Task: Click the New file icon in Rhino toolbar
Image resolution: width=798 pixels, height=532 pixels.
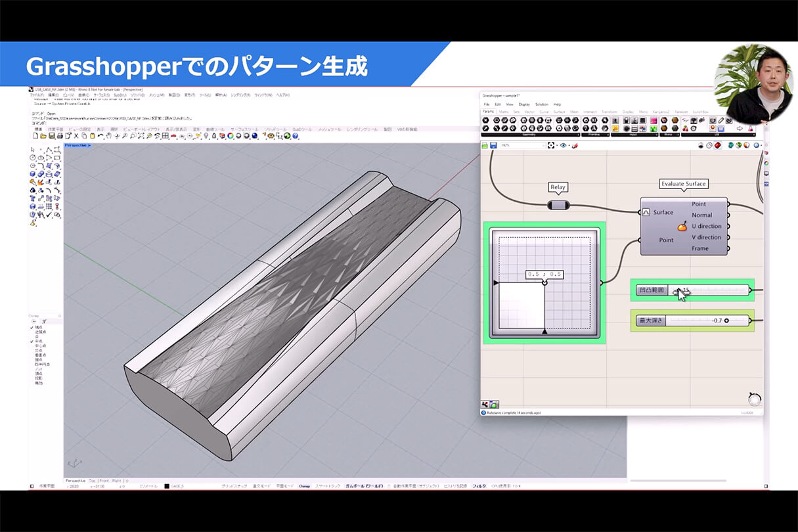Action: pyautogui.click(x=35, y=135)
